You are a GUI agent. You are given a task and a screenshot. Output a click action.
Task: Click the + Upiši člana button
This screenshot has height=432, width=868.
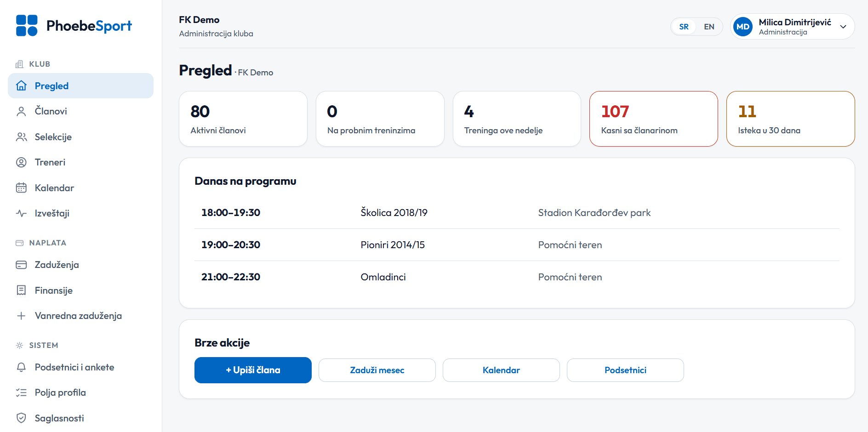pyautogui.click(x=253, y=370)
